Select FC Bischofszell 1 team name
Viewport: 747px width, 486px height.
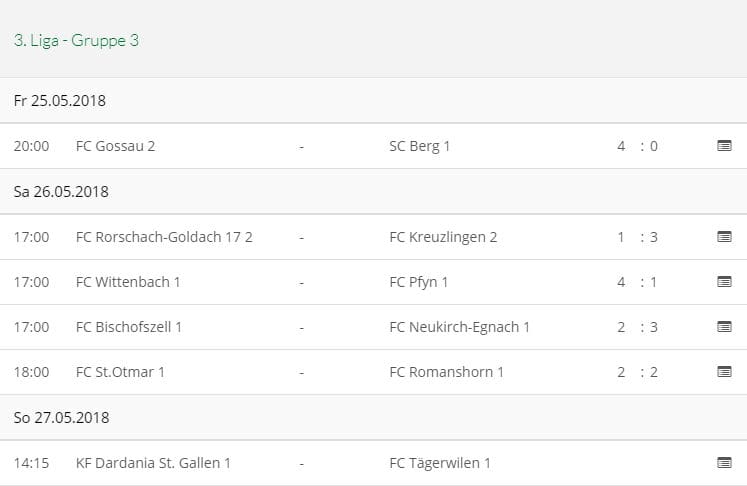[129, 327]
